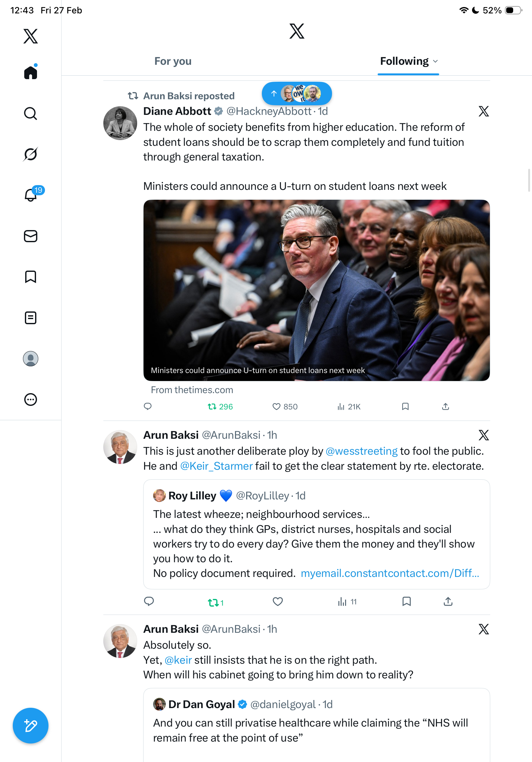Open Messages envelope icon
Screen dimensions: 532x762
pos(31,236)
